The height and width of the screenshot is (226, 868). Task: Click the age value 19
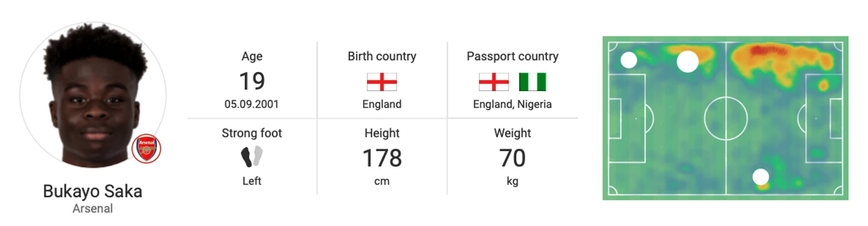click(251, 81)
